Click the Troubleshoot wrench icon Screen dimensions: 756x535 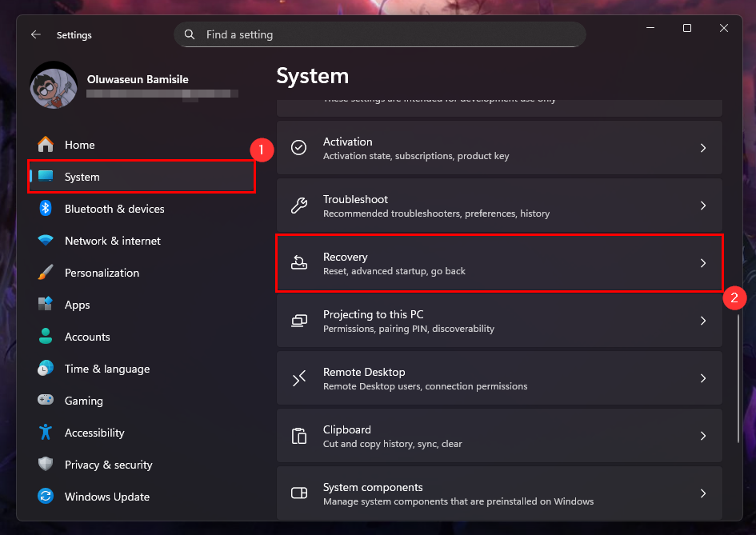pos(299,206)
